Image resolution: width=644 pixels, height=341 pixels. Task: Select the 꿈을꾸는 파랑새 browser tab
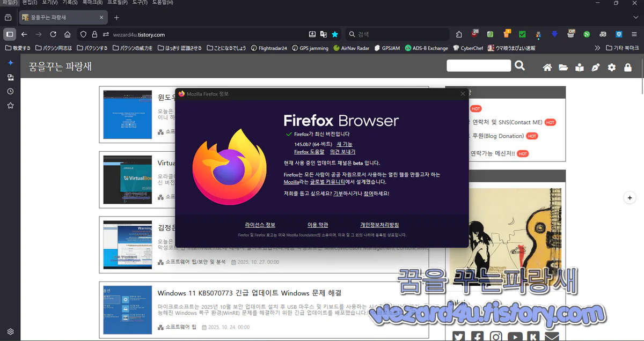point(63,18)
